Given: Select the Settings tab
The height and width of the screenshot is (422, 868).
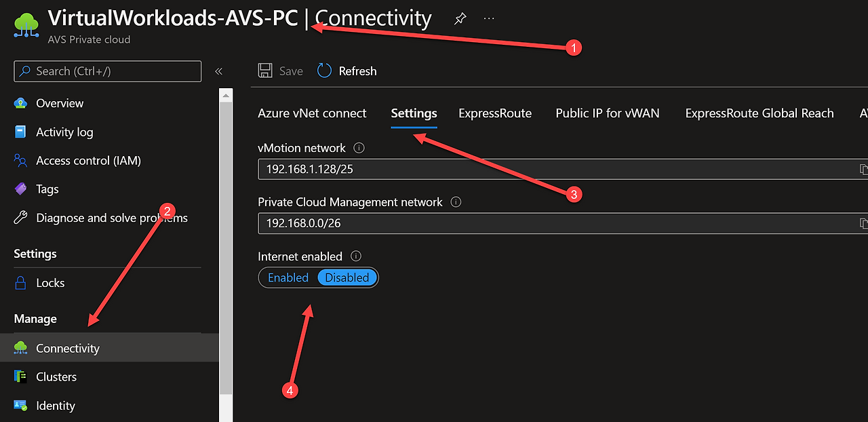Looking at the screenshot, I should [x=414, y=113].
